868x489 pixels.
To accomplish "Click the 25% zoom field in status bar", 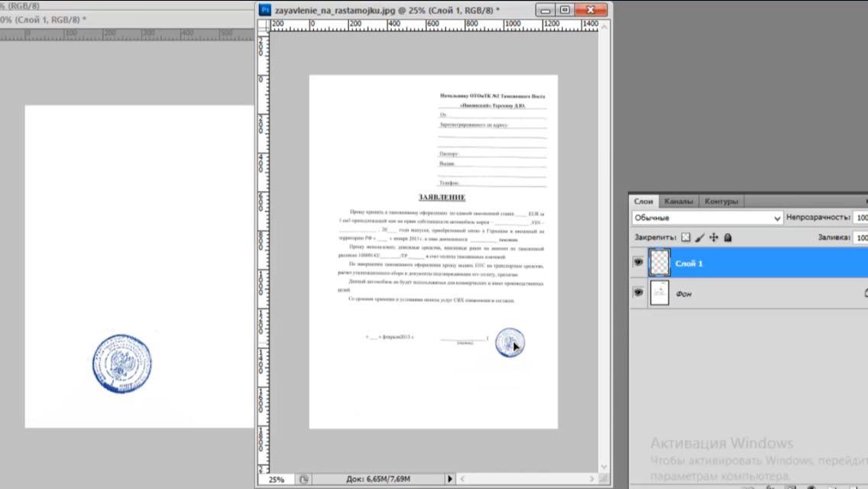I will tap(277, 479).
